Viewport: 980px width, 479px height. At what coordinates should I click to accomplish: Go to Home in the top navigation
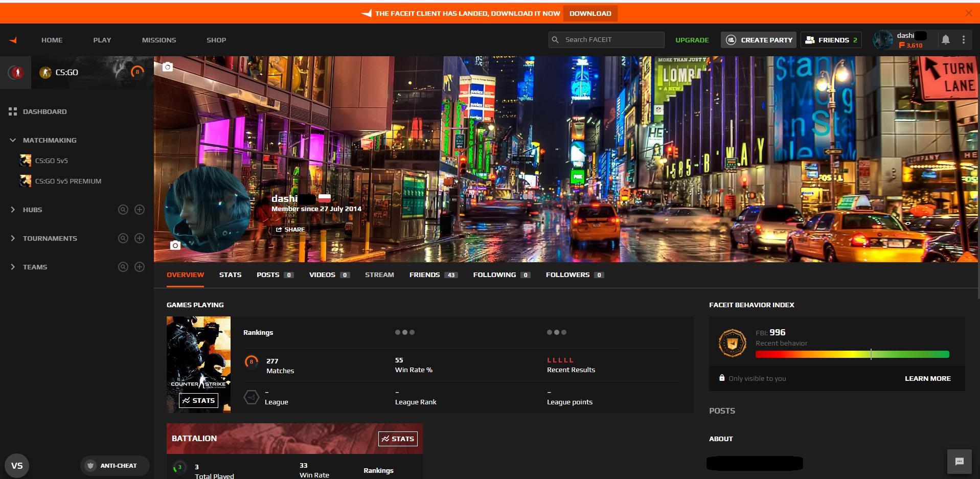(x=52, y=40)
